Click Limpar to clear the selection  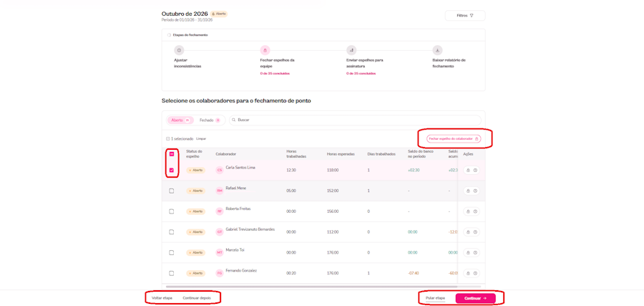201,139
